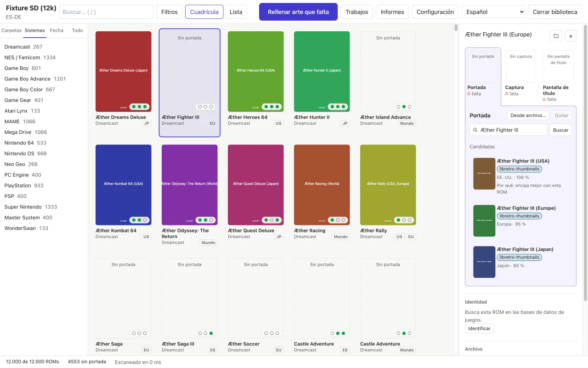This screenshot has width=588, height=368.
Task: Open the folder icon for Æther Fighter III
Action: click(556, 36)
